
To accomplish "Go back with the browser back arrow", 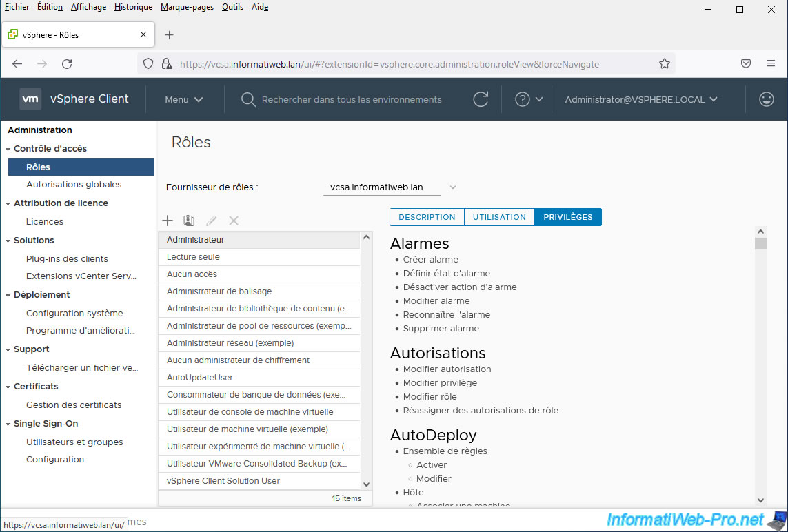I will pos(18,64).
